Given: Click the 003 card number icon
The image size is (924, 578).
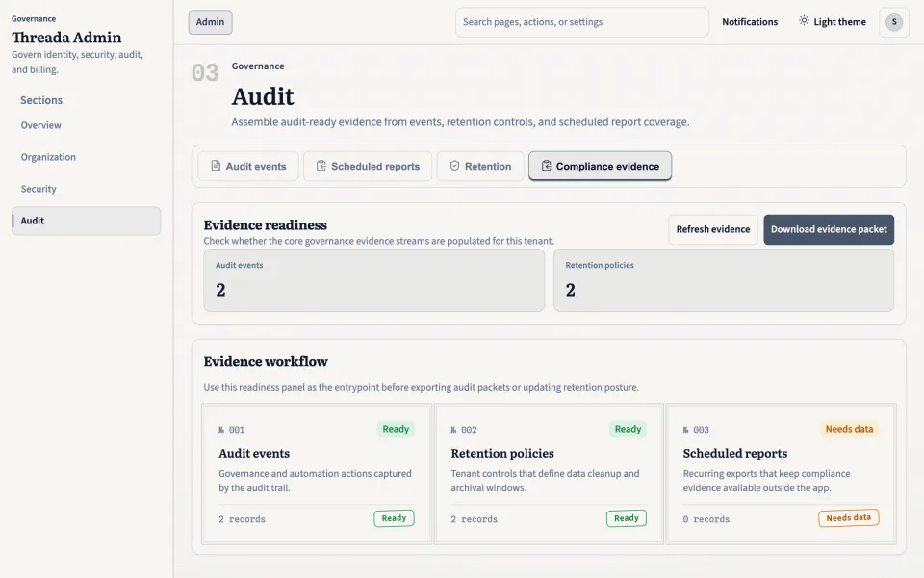Looking at the screenshot, I should (686, 430).
